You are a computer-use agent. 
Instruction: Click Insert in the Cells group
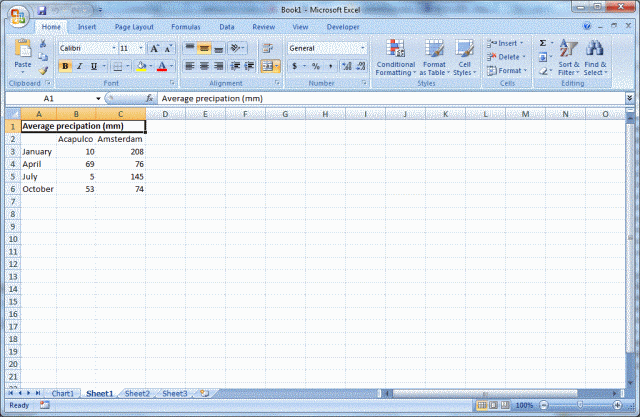coord(505,43)
